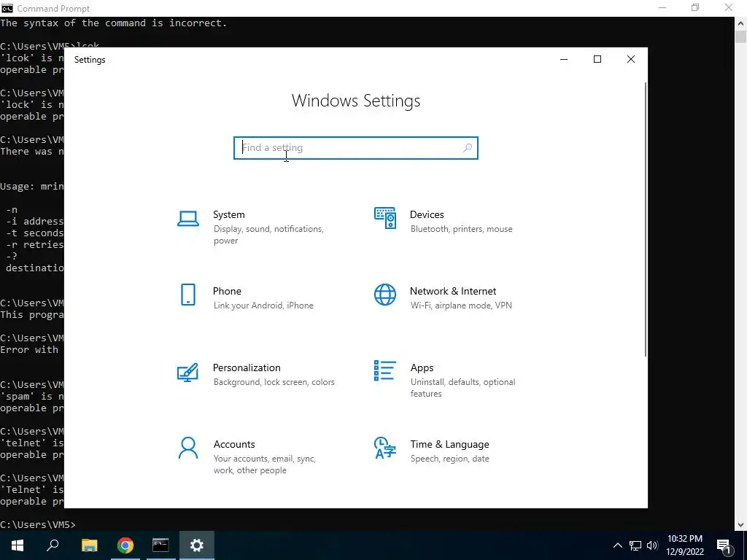Click the Windows Settings title heading
The height and width of the screenshot is (560, 747).
[356, 101]
